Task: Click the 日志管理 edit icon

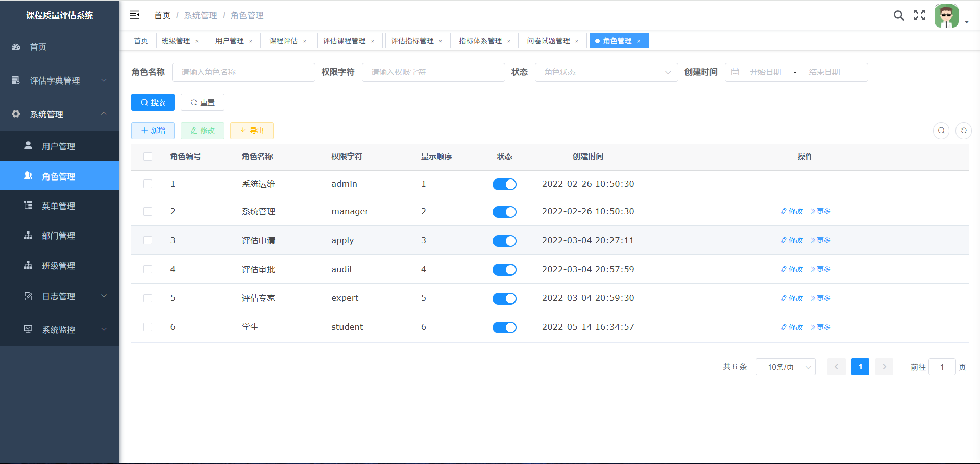Action: pos(28,296)
